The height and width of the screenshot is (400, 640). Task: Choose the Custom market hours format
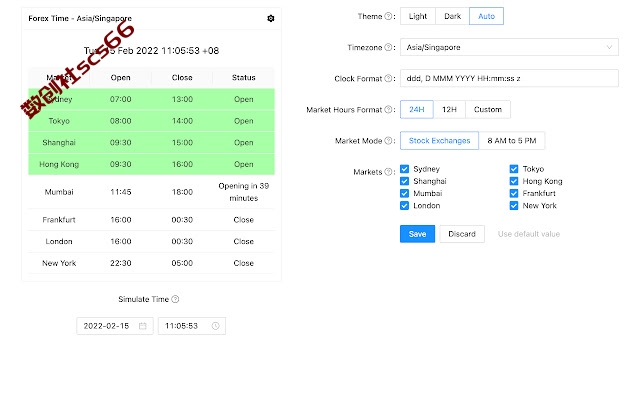coord(488,109)
